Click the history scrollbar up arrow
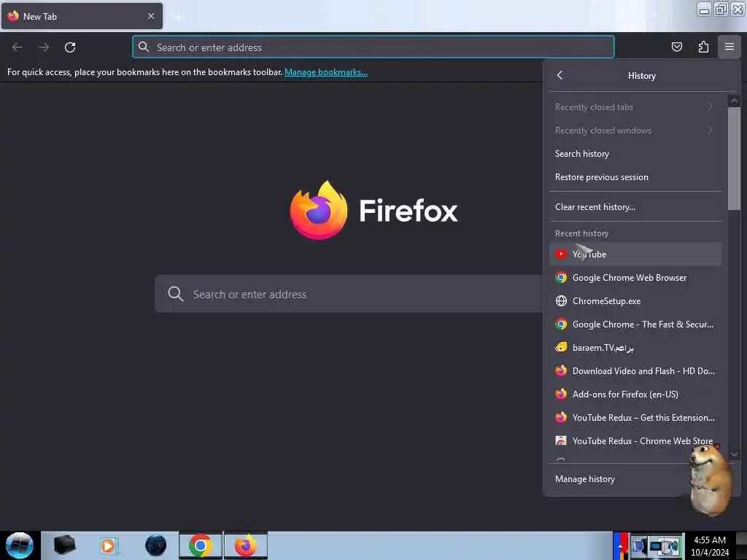This screenshot has height=560, width=747. tap(734, 101)
